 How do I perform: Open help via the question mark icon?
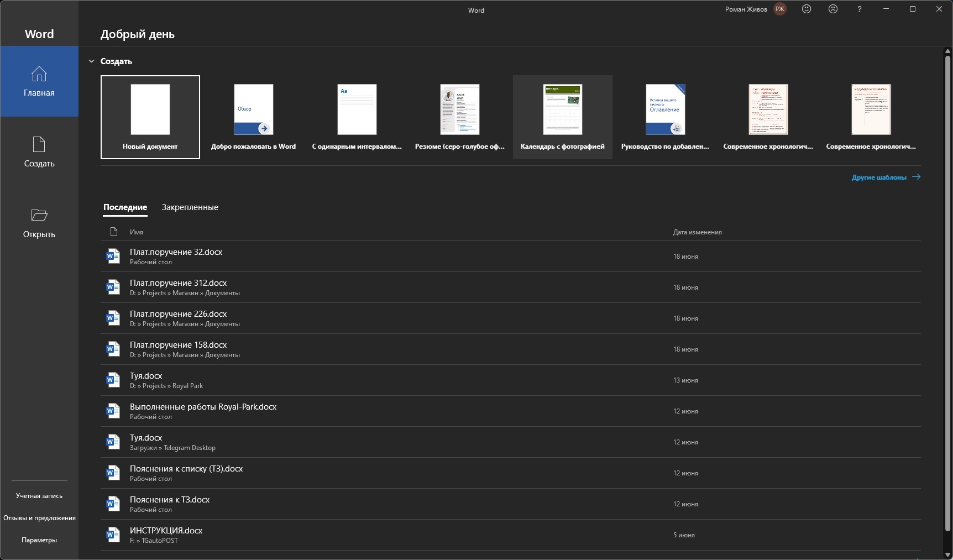click(x=859, y=9)
